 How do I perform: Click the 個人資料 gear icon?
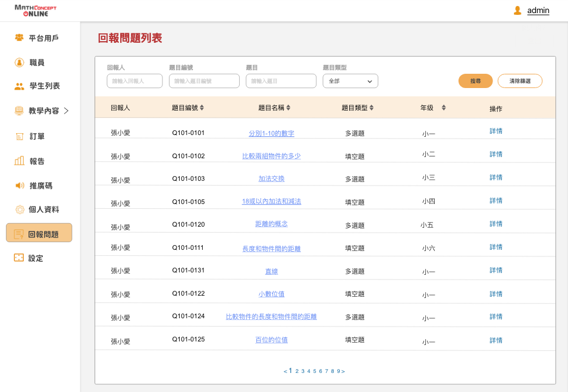point(20,209)
